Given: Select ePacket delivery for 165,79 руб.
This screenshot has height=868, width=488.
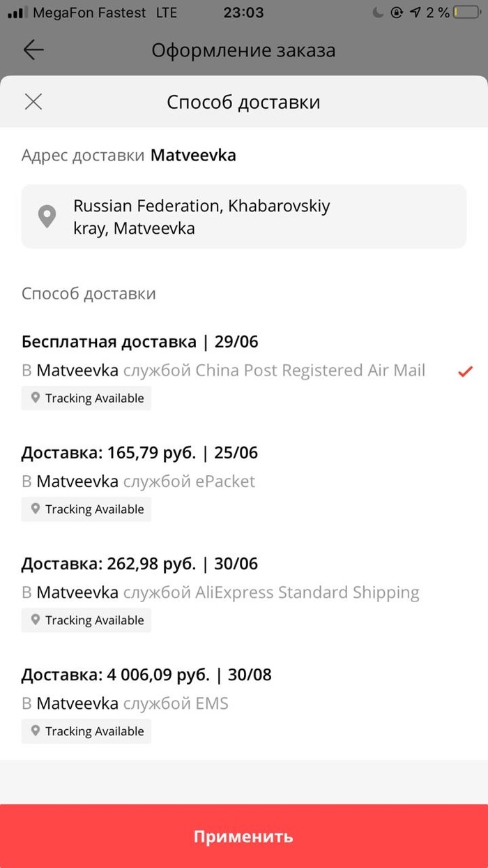Looking at the screenshot, I should pyautogui.click(x=139, y=453).
